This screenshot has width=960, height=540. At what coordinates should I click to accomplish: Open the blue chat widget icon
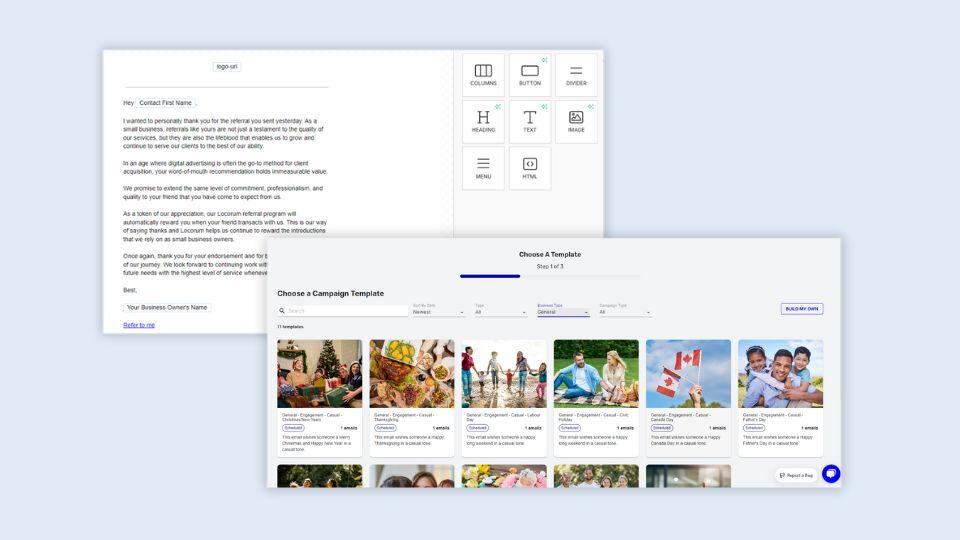(x=831, y=474)
